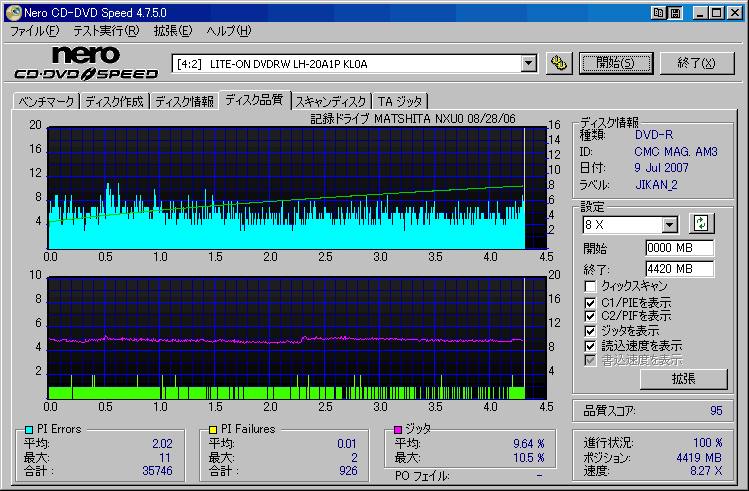The width and height of the screenshot is (749, 491).
Task: Minimize the Nero CD-DVD Speed window
Action: 700,13
